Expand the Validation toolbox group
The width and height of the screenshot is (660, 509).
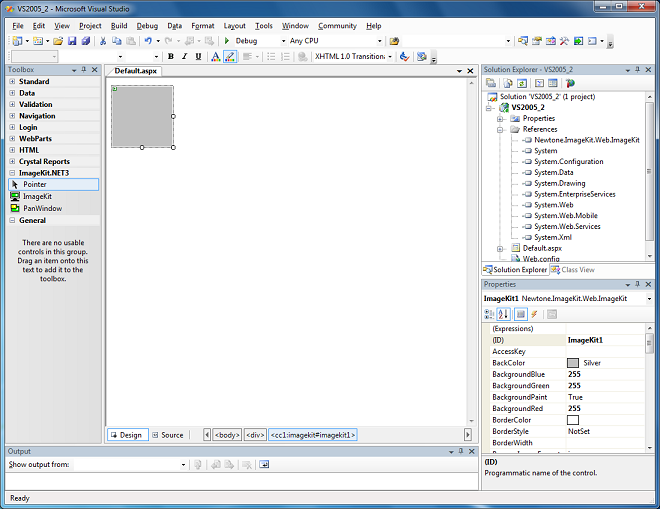coord(12,104)
